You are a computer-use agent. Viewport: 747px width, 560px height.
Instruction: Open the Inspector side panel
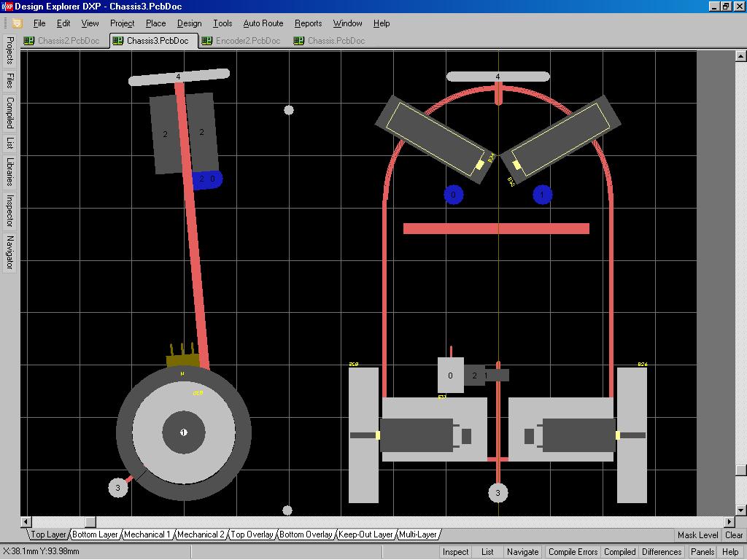(x=10, y=212)
